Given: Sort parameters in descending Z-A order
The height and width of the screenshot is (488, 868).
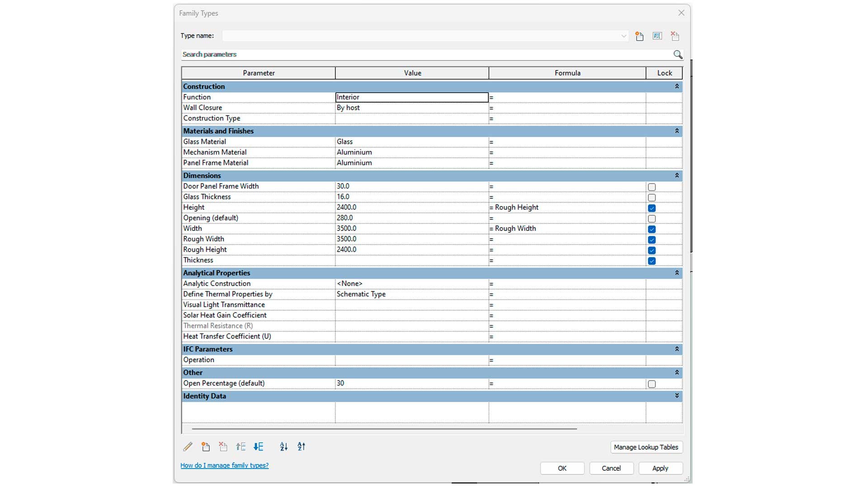Looking at the screenshot, I should [x=302, y=447].
